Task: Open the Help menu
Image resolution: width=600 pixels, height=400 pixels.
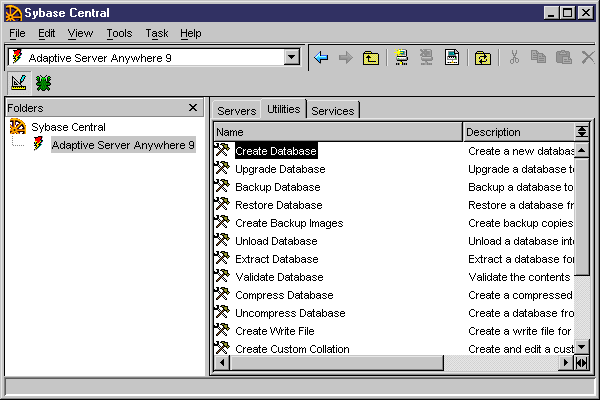Action: (x=191, y=33)
